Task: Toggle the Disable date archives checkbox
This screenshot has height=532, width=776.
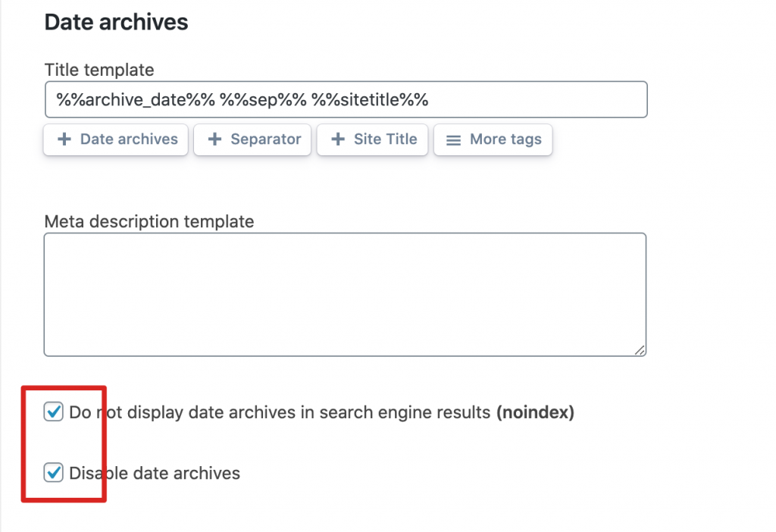Action: click(x=54, y=473)
